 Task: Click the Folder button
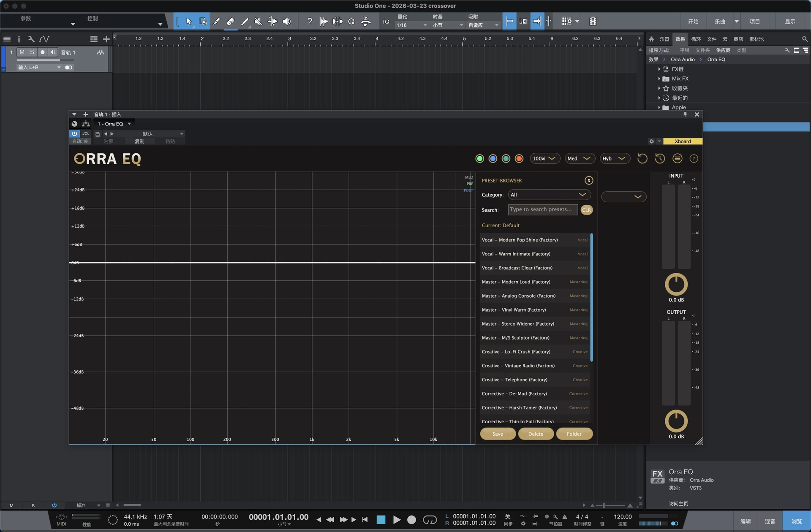tap(574, 434)
